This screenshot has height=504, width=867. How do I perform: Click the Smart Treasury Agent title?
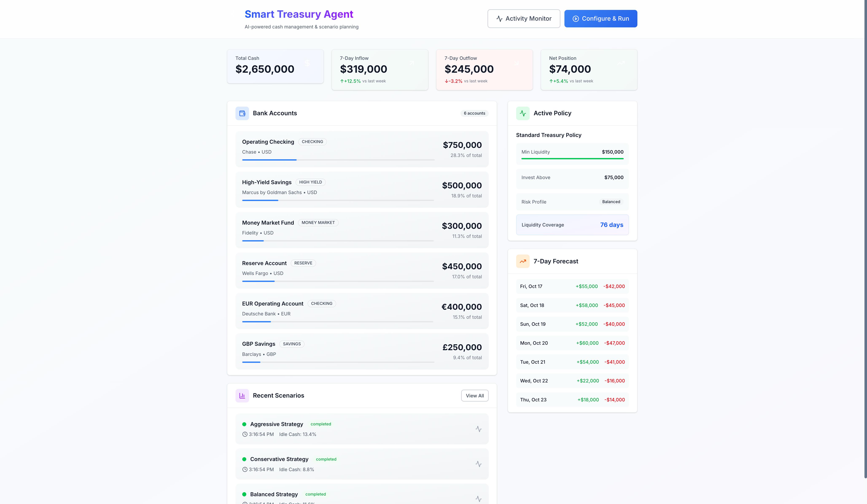coord(299,14)
